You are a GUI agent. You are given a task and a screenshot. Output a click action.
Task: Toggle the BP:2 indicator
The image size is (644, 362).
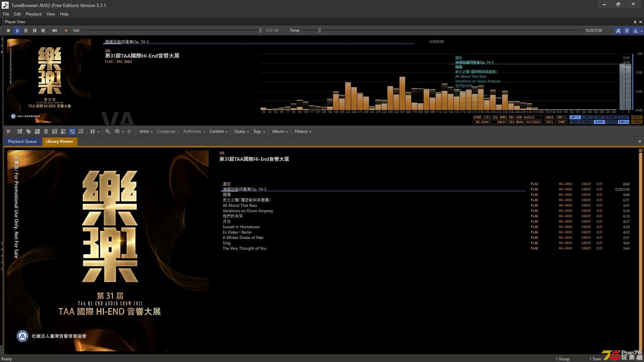coord(575,117)
